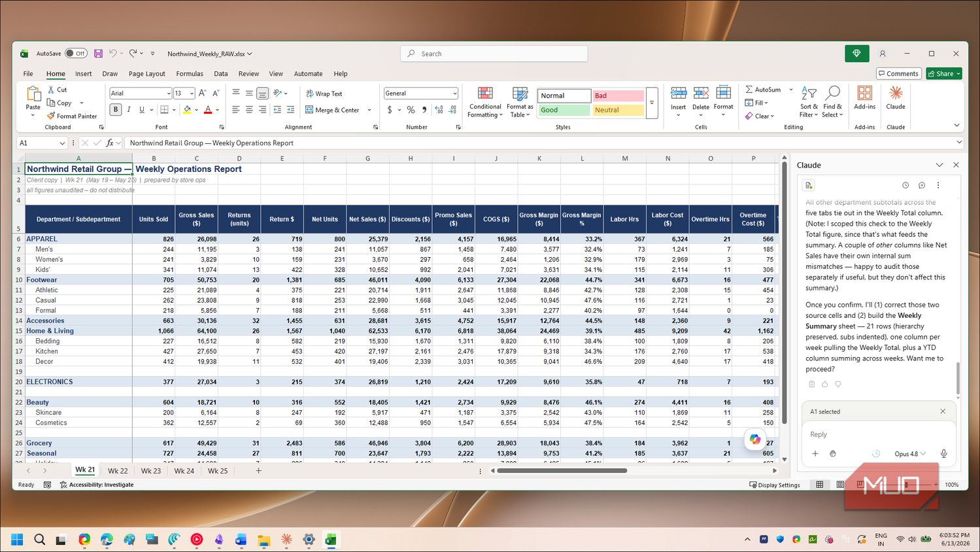Save the workbook using the floppy disk icon
This screenshot has height=552, width=980.
click(98, 54)
